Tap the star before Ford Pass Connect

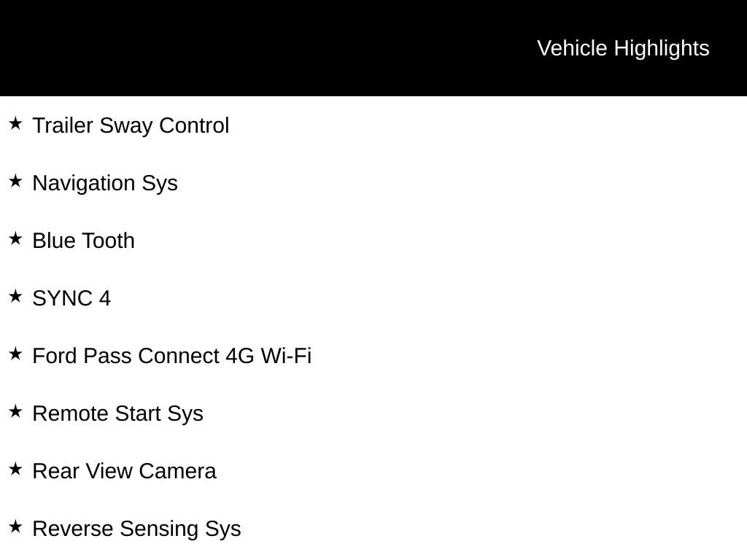(x=15, y=354)
